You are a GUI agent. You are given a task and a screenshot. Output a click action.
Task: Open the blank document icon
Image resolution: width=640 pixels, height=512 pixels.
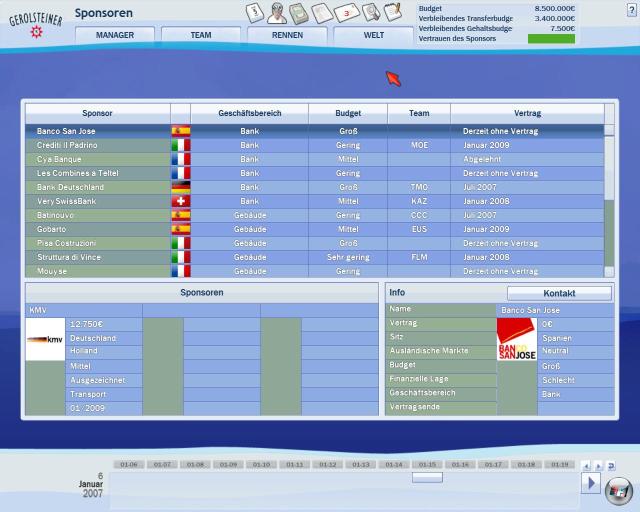pos(322,13)
